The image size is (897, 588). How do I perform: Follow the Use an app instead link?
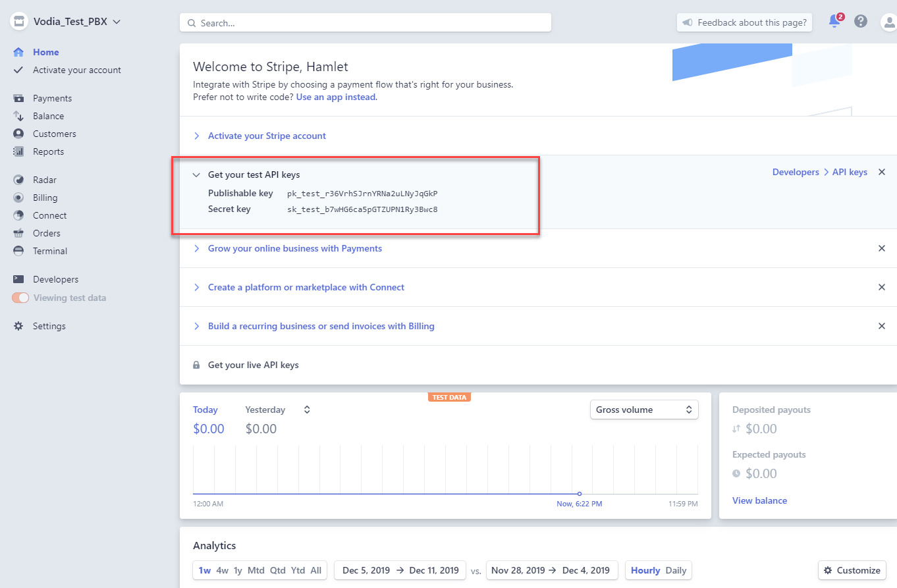click(x=337, y=97)
